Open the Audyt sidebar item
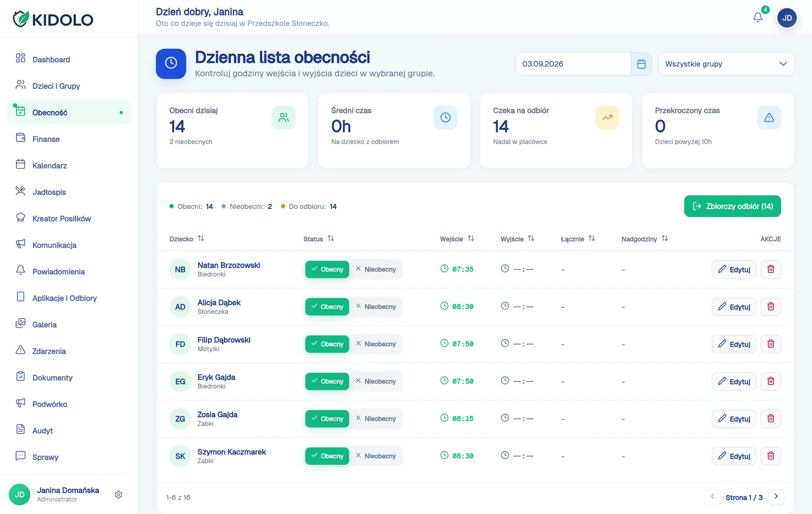 point(69,431)
